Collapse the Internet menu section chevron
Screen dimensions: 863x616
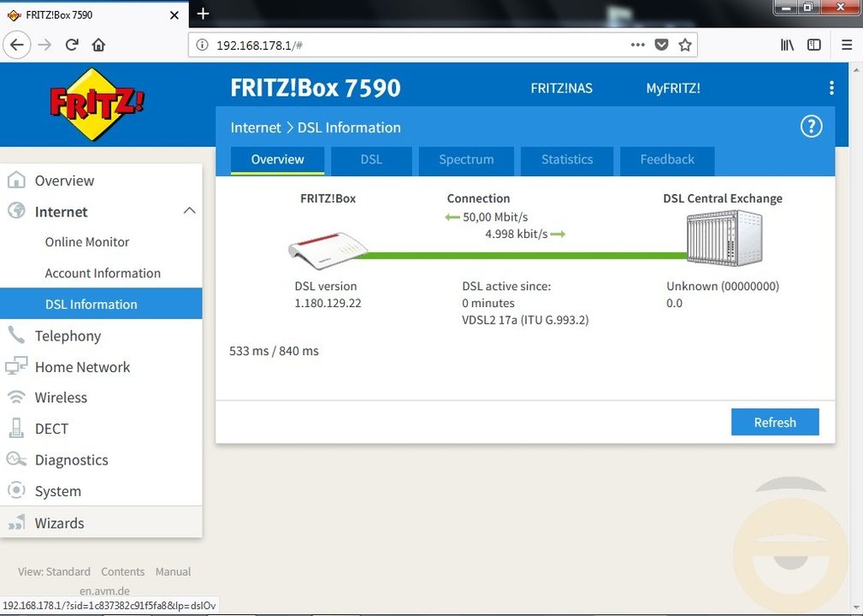pyautogui.click(x=189, y=210)
